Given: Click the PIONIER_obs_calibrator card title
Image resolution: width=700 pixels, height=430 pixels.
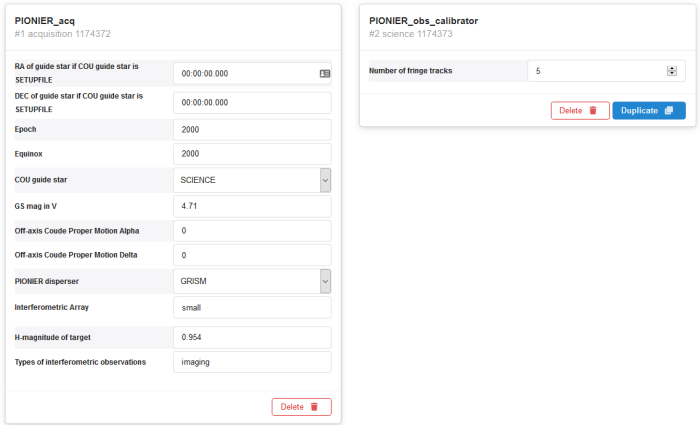Looking at the screenshot, I should click(423, 20).
